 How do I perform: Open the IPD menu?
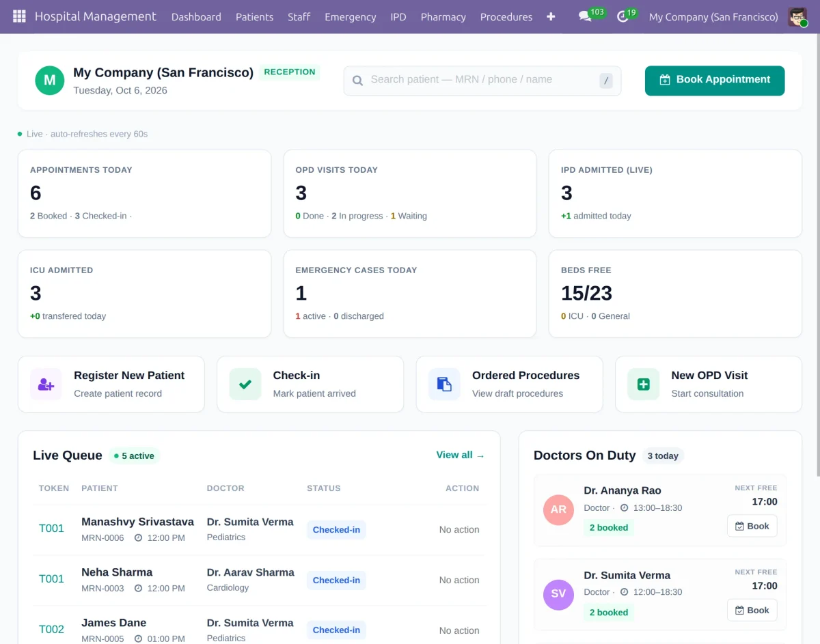click(398, 16)
